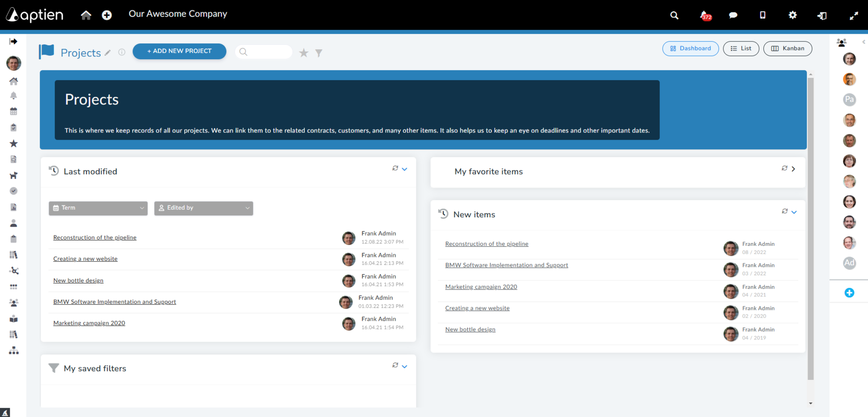Image resolution: width=868 pixels, height=417 pixels.
Task: Refresh the Last modified widget
Action: point(395,168)
